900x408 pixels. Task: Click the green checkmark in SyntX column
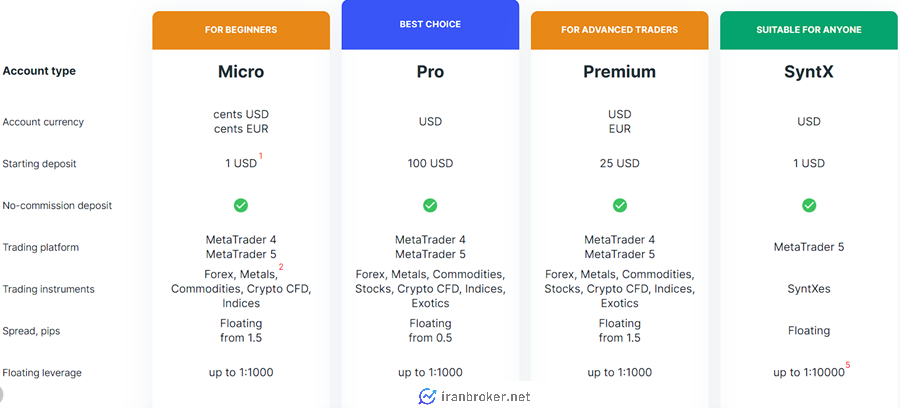(x=809, y=205)
